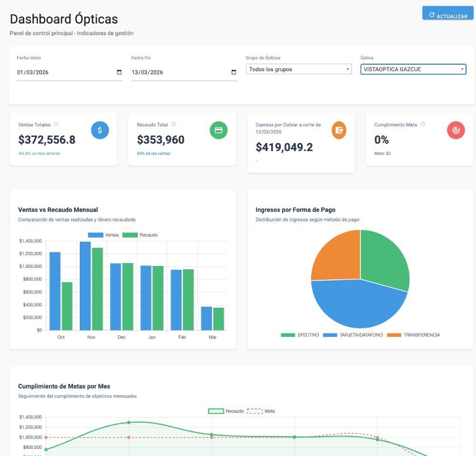Click the green banknote icon on Recaudo Total card
The height and width of the screenshot is (456, 476).
(x=219, y=130)
